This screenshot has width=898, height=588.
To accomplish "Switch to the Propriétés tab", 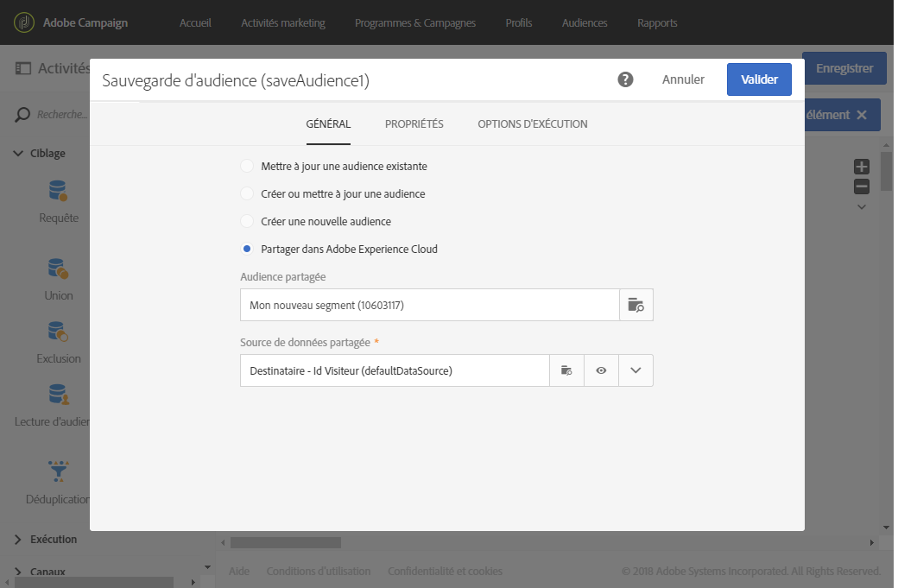I will 414,124.
